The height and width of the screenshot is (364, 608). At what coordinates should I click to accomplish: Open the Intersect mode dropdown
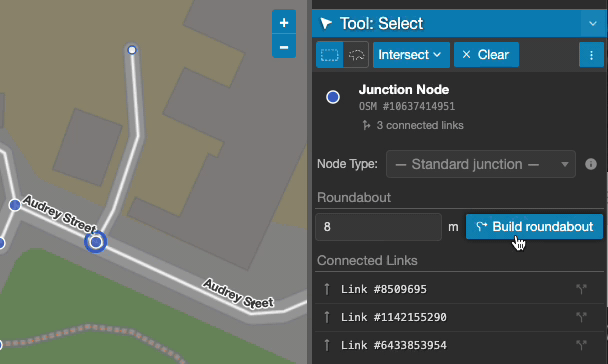pos(411,55)
